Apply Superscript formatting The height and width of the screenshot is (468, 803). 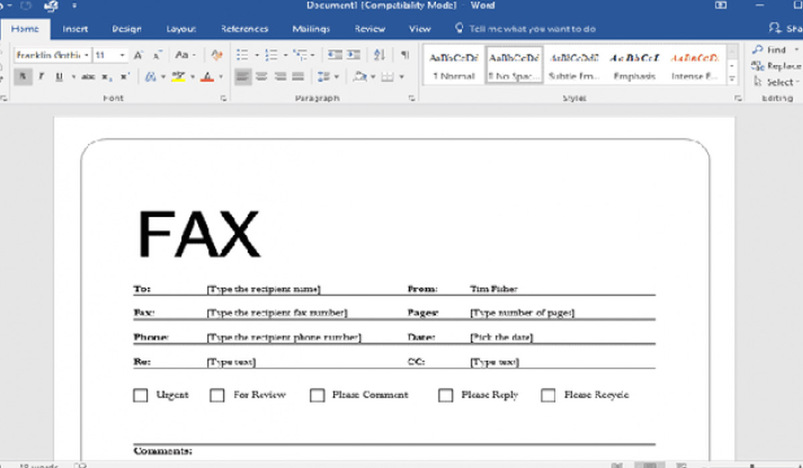(124, 77)
